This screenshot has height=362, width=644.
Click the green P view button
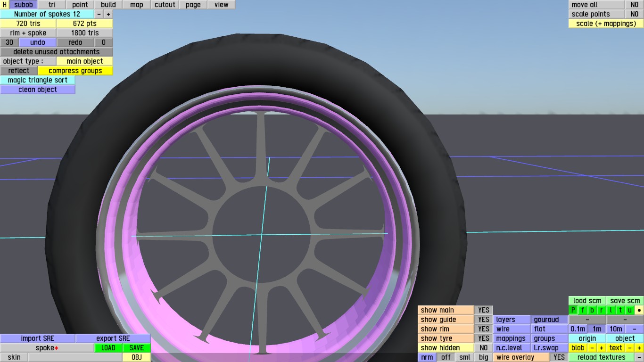[573, 310]
